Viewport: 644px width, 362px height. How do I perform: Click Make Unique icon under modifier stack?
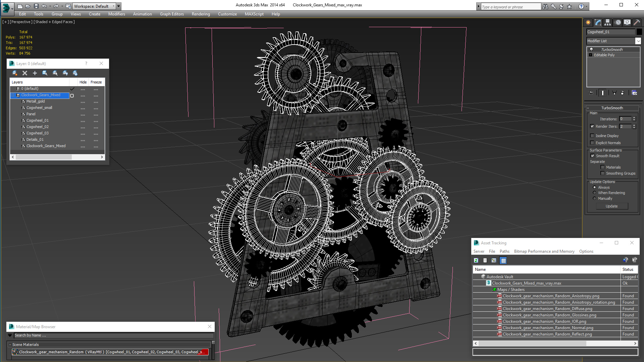614,93
